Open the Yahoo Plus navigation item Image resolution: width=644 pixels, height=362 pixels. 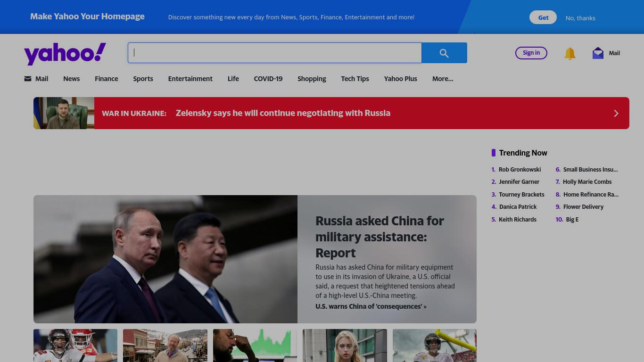click(x=401, y=79)
